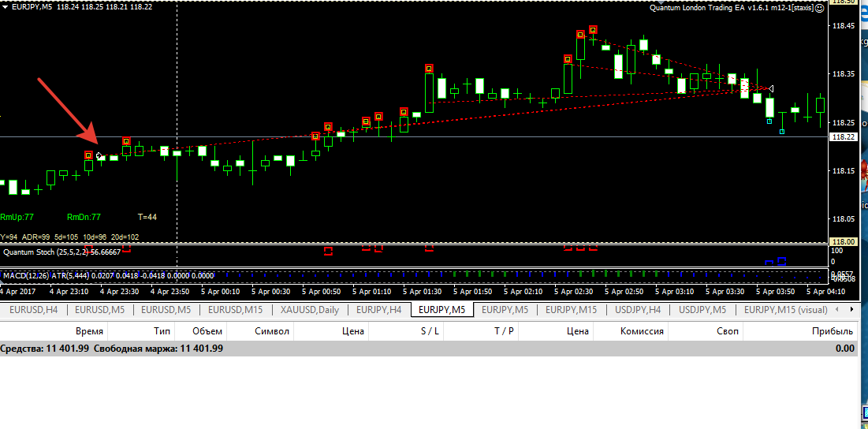Open the XAUUSD,Daily chart tab
Image resolution: width=868 pixels, height=429 pixels.
[310, 309]
